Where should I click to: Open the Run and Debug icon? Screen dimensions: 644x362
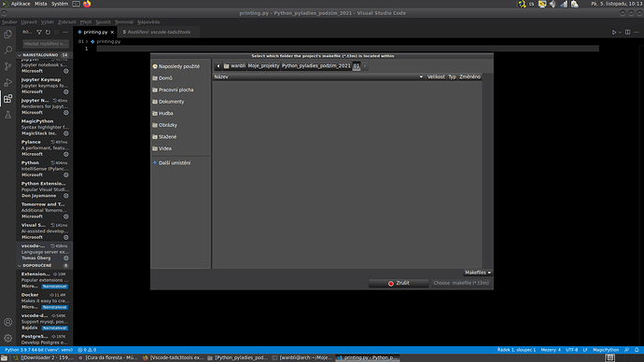coord(7,82)
